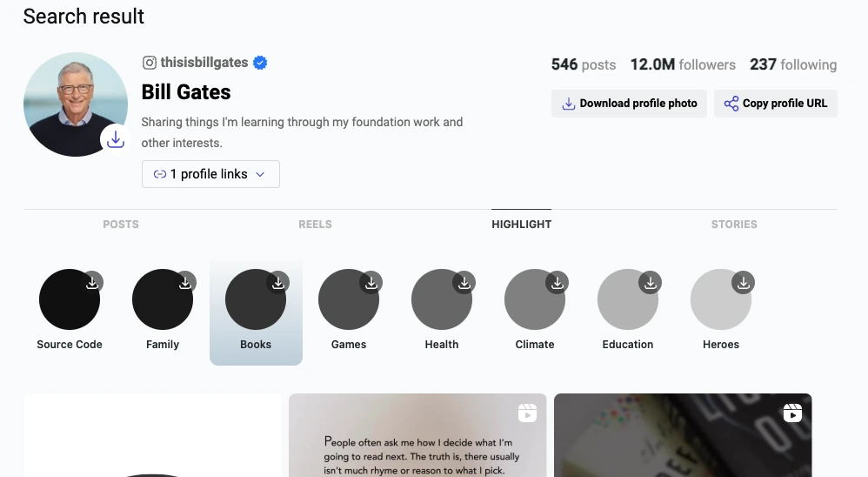868x477 pixels.
Task: Open the REELS tab
Action: (315, 224)
